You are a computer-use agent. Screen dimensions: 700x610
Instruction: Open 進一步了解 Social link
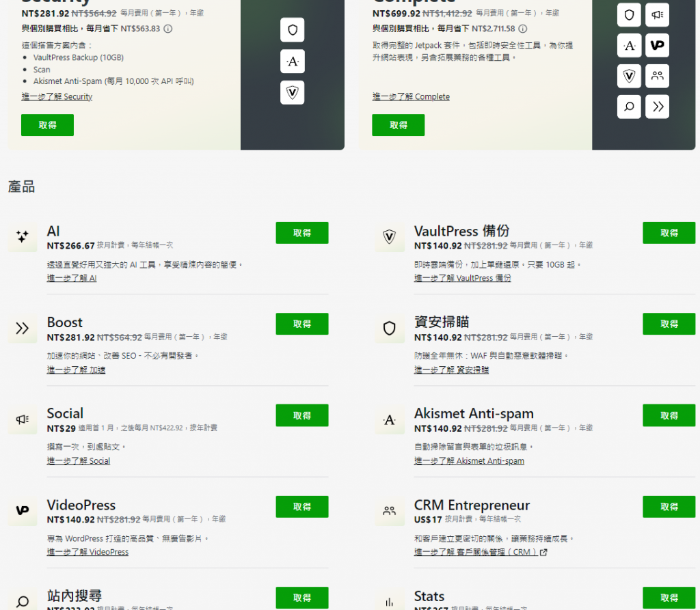tap(78, 460)
